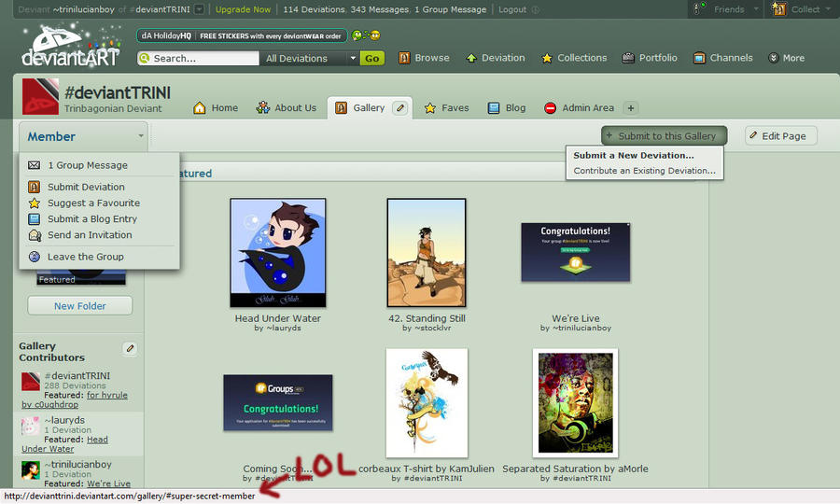The image size is (840, 504).
Task: Click the Leave the Group icon
Action: [x=35, y=257]
